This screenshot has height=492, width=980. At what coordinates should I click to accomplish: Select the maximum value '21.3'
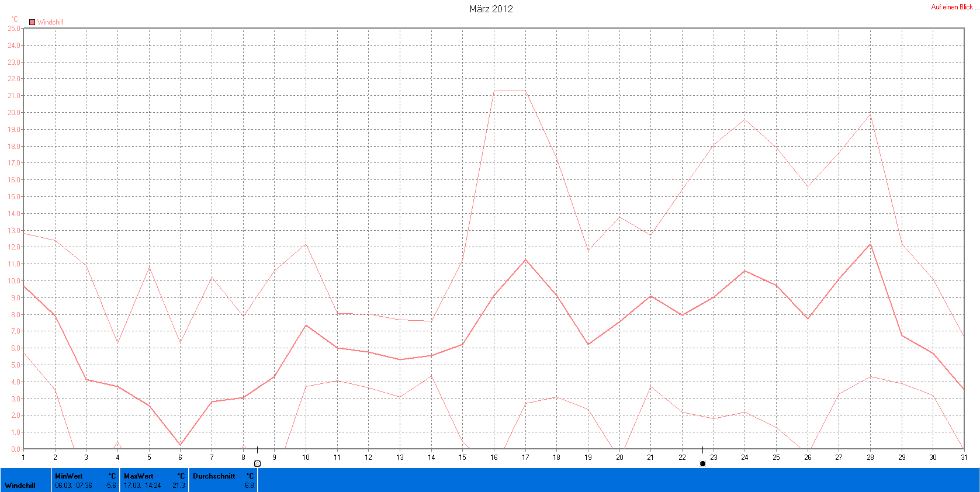point(179,486)
